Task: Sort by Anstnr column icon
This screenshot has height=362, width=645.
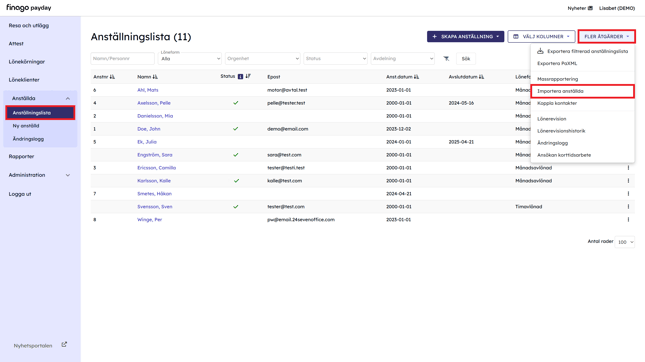Action: coord(113,77)
